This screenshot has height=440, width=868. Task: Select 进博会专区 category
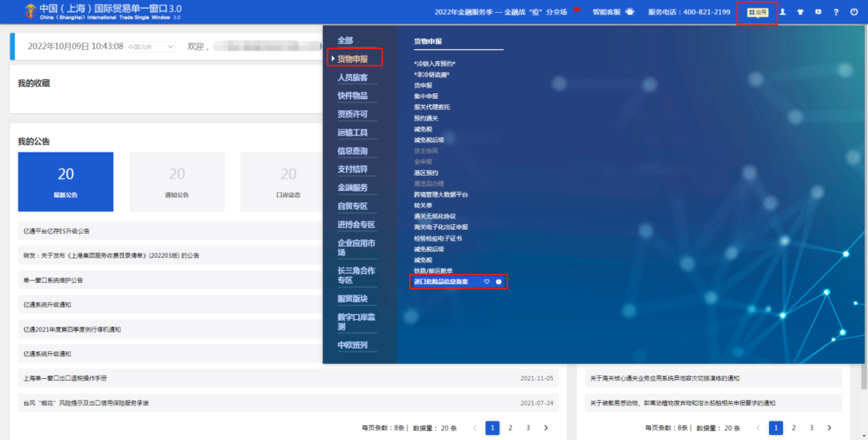click(x=357, y=225)
